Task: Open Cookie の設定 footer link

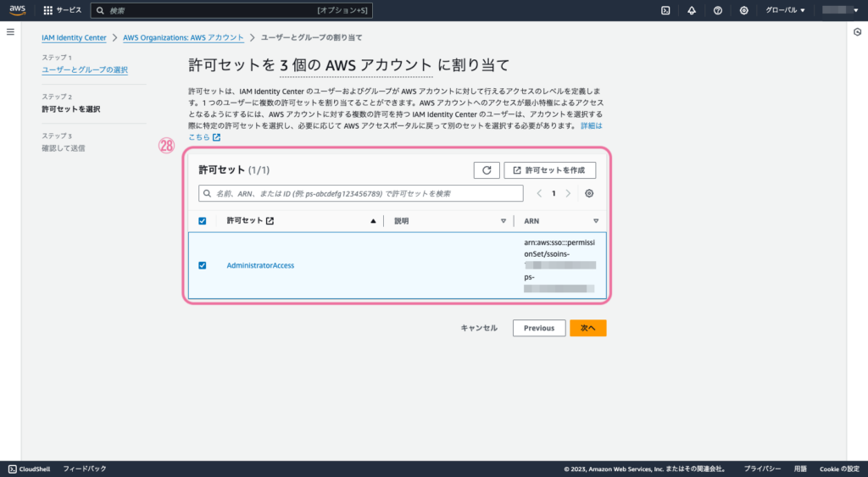Action: click(x=840, y=469)
